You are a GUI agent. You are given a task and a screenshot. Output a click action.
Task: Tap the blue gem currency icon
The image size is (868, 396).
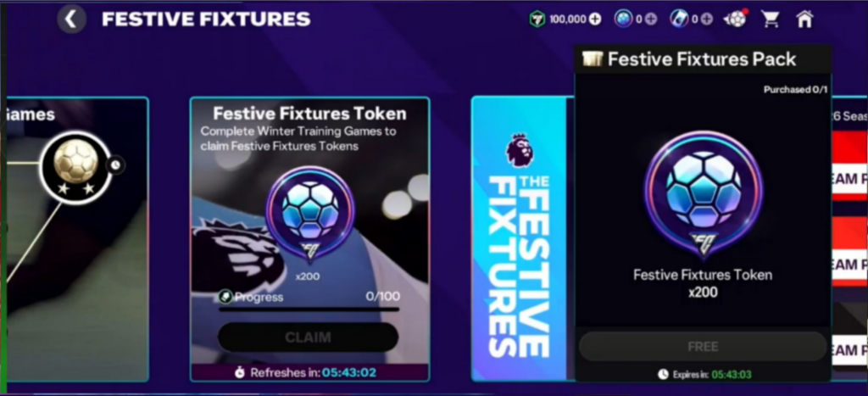tap(623, 20)
